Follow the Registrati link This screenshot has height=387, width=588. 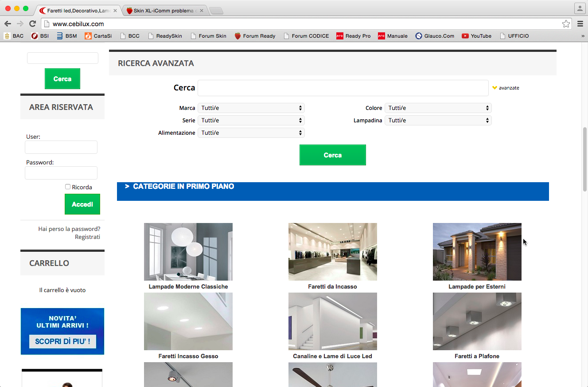point(87,237)
